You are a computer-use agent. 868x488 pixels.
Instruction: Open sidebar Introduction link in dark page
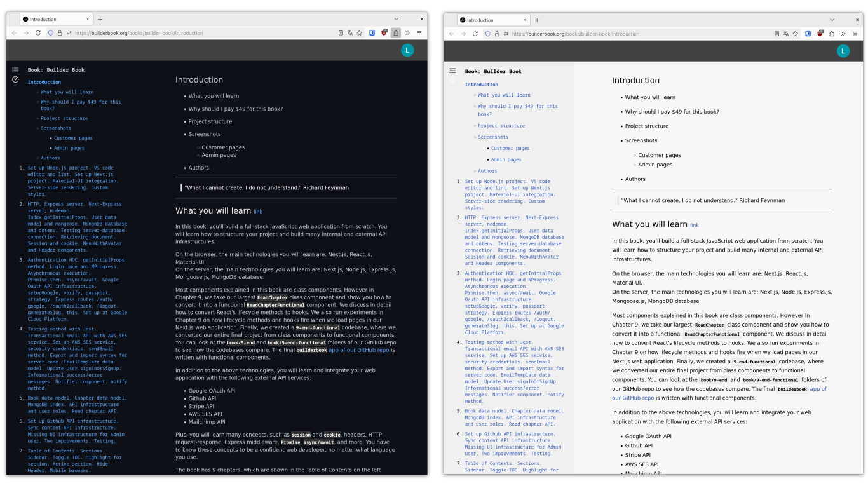tap(44, 82)
